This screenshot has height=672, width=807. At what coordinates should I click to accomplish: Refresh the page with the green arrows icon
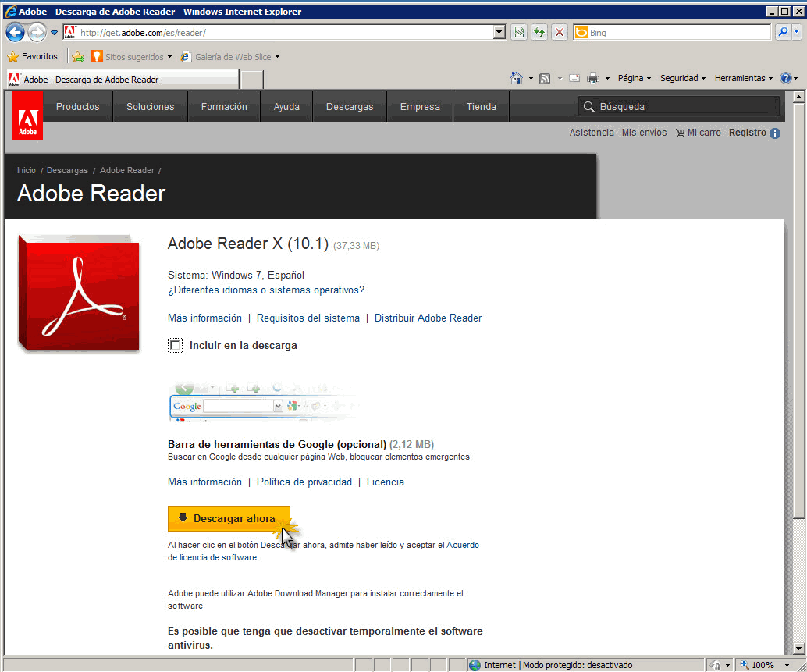tap(539, 33)
